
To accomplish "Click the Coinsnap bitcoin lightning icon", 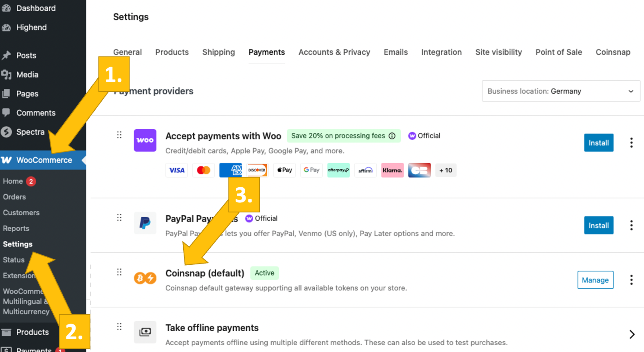I will 145,278.
